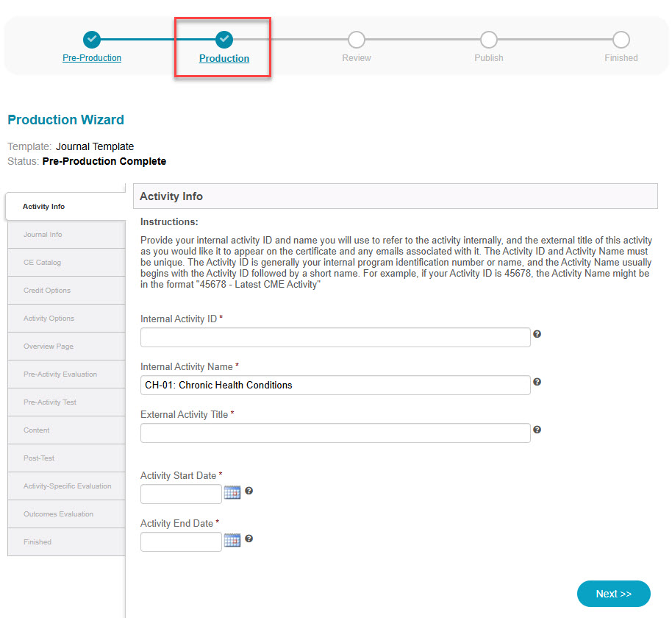
Task: Click the Next button to proceed
Action: [x=613, y=594]
